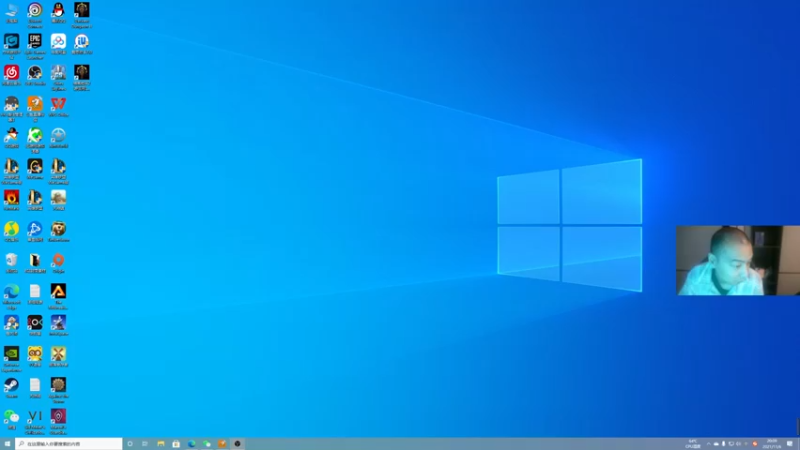Select the text document beside Steam icon
The height and width of the screenshot is (450, 800).
pos(35,387)
